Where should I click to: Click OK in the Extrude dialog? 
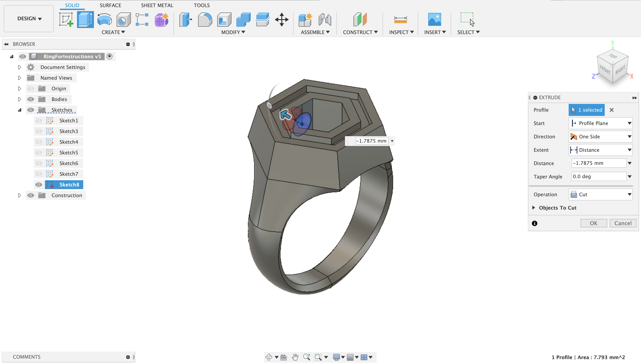point(594,223)
